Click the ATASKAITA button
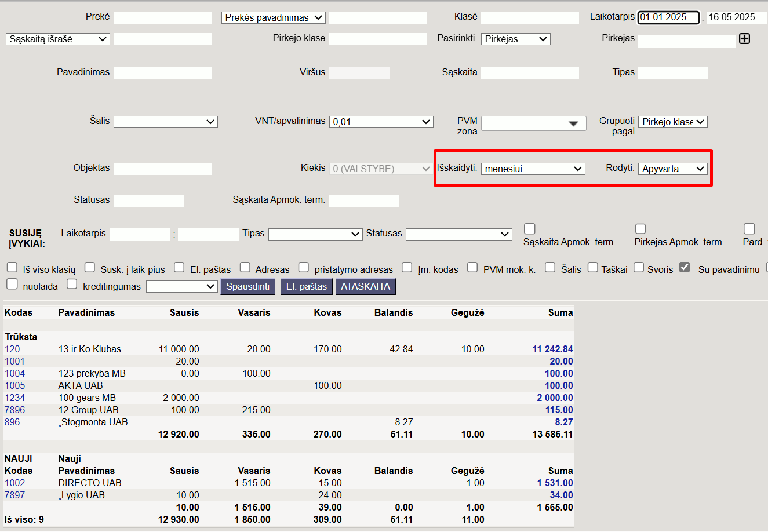Screen dimensions: 768x532 pyautogui.click(x=365, y=287)
